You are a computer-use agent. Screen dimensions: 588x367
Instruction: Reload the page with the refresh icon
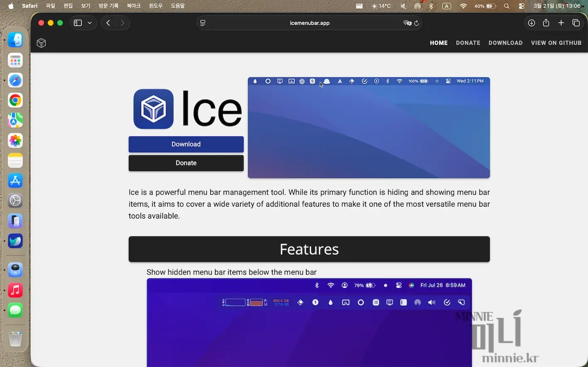(417, 23)
